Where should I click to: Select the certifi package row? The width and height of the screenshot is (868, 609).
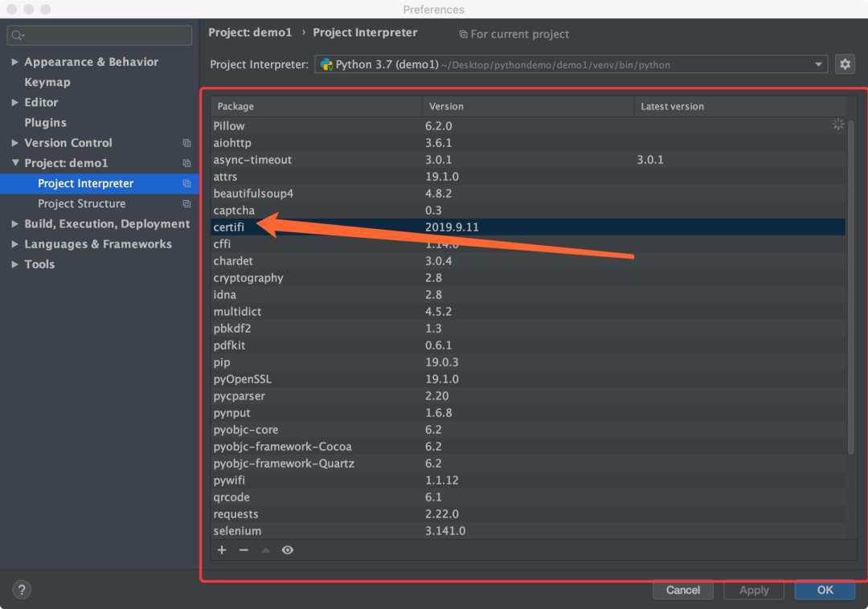point(528,227)
